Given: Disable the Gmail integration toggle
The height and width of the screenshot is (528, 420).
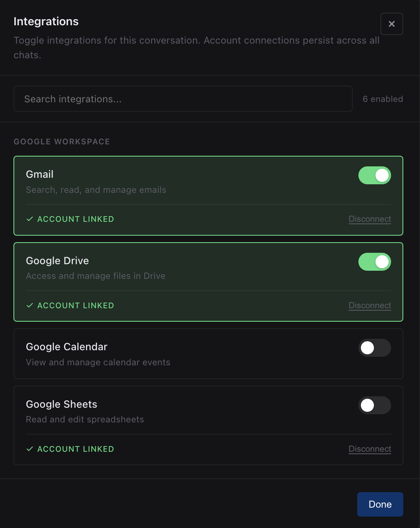Looking at the screenshot, I should click(x=374, y=175).
